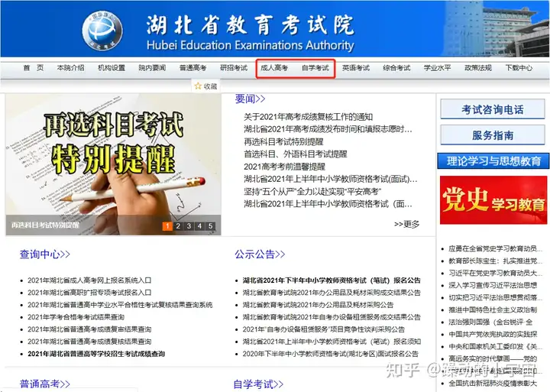Open 关于2021年高考成绩复核工作的通知
The width and height of the screenshot is (550, 392).
click(x=308, y=116)
